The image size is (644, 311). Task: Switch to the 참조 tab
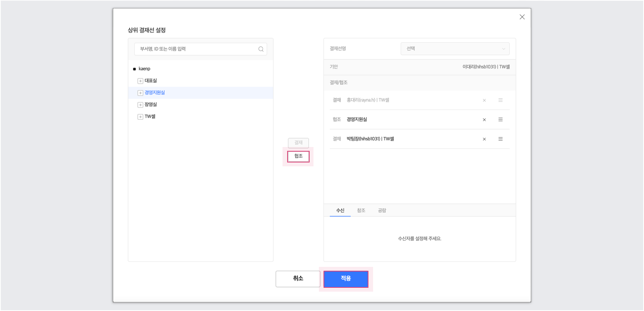point(361,210)
